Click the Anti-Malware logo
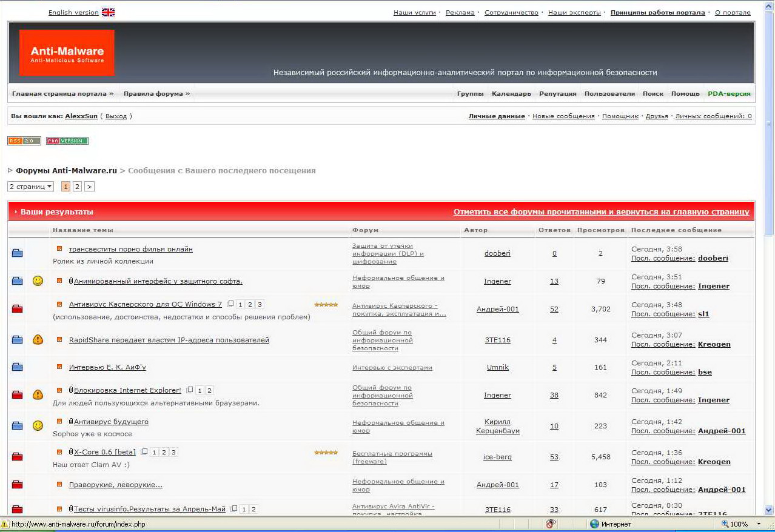This screenshot has width=775, height=532. click(x=67, y=53)
